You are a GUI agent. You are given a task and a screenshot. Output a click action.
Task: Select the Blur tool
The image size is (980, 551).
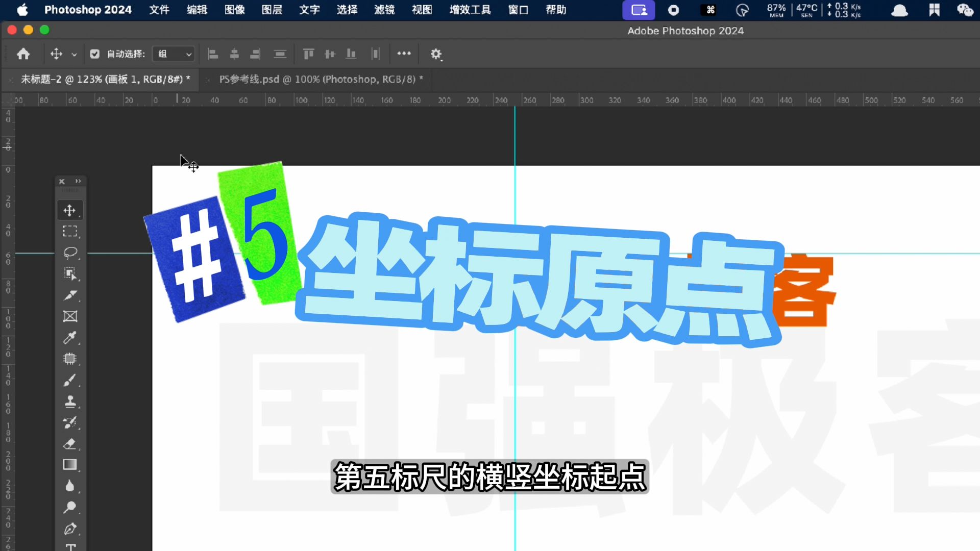point(70,486)
